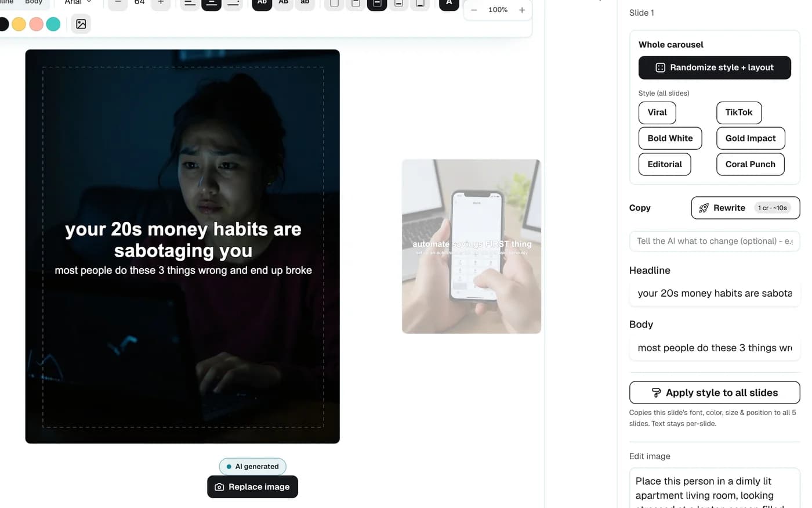Select the Viral style
This screenshot has height=508, width=812.
click(x=657, y=113)
